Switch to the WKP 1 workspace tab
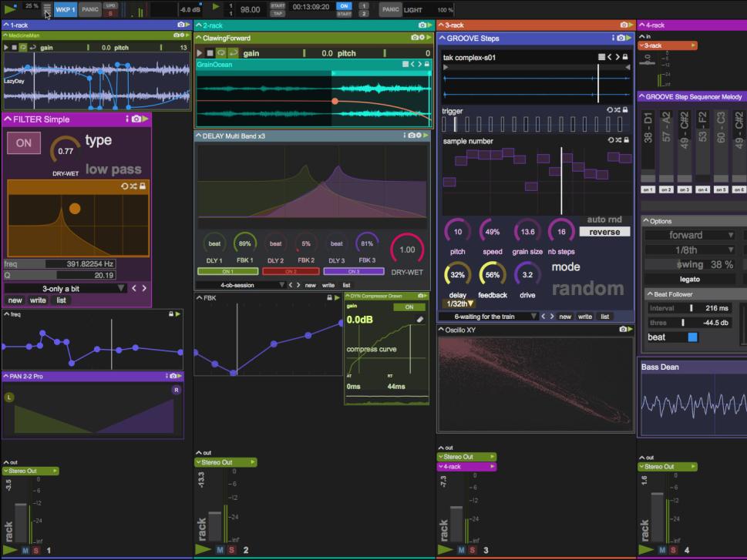The width and height of the screenshot is (747, 560). [x=64, y=10]
